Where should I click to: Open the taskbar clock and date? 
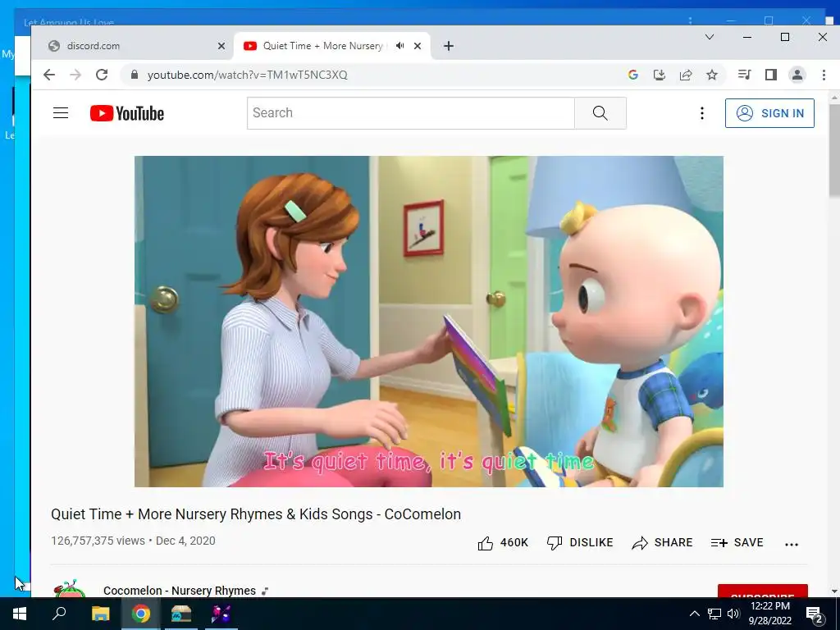point(769,614)
